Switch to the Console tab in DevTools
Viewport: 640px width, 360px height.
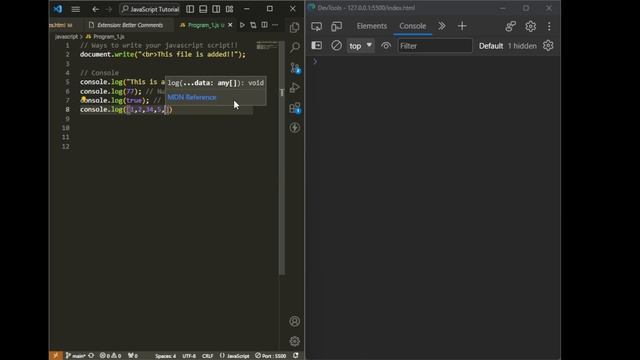pyautogui.click(x=412, y=26)
